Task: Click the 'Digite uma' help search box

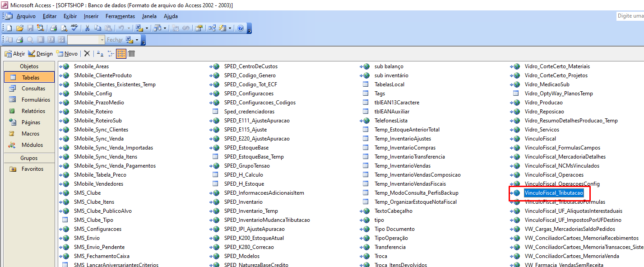Action: coord(630,16)
